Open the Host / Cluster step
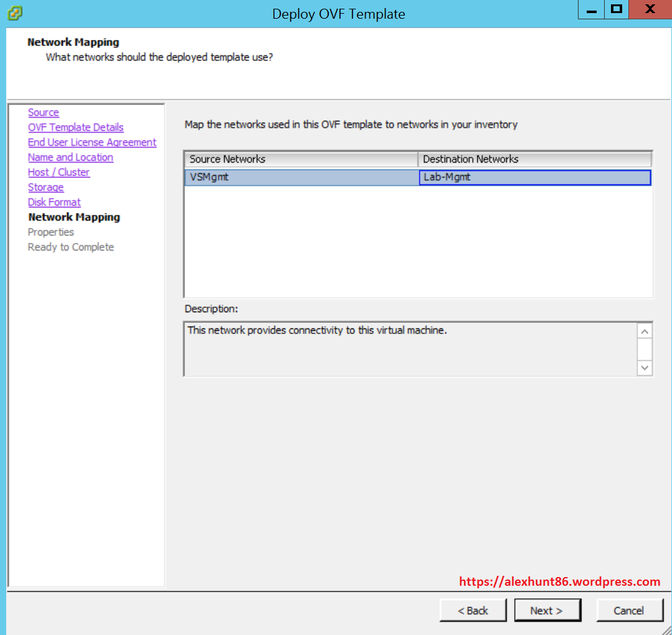The width and height of the screenshot is (672, 635). 59,173
